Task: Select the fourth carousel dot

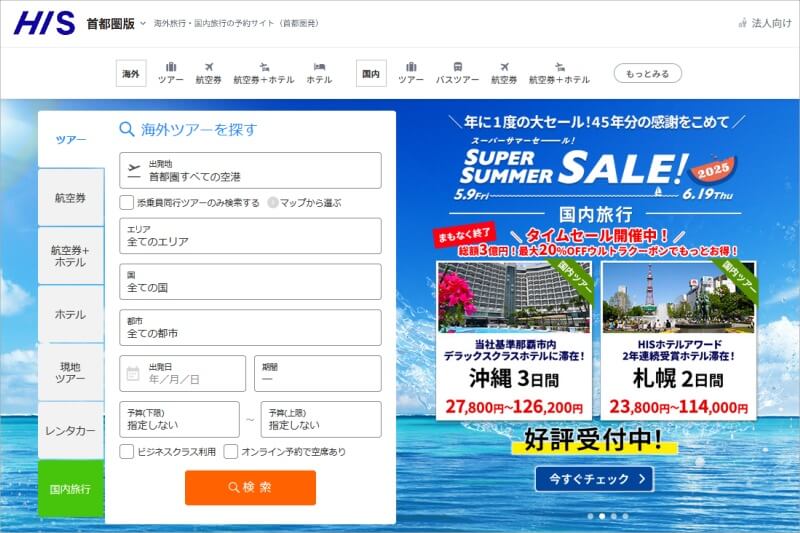Action: click(x=626, y=516)
